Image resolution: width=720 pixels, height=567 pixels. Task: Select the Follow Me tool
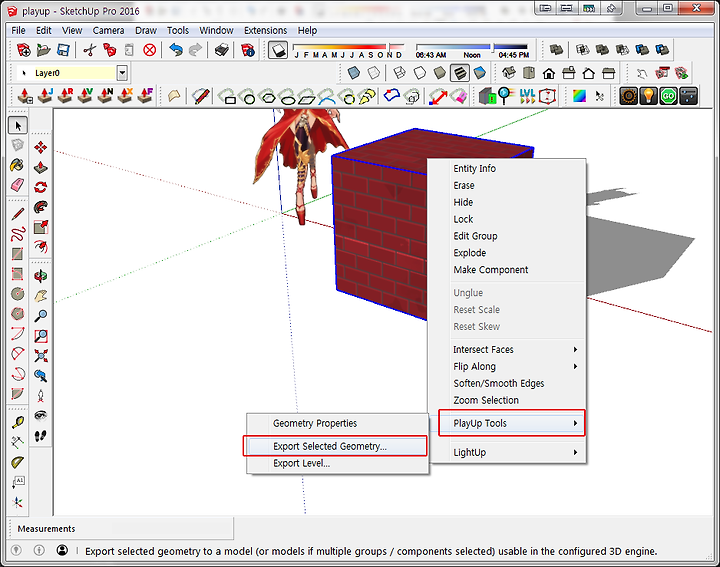40,208
